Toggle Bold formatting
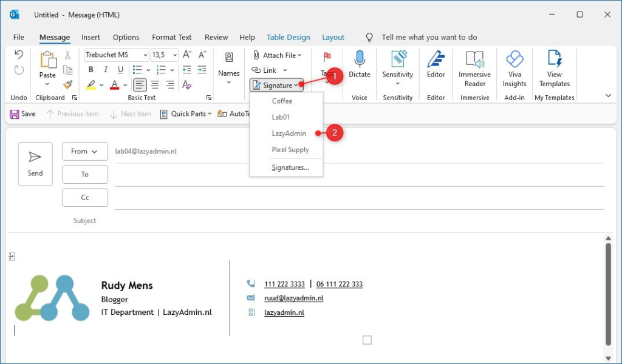This screenshot has width=622, height=364. point(91,70)
